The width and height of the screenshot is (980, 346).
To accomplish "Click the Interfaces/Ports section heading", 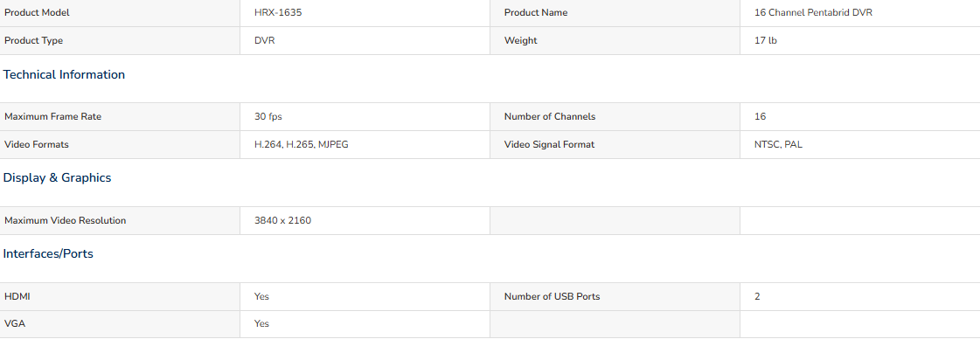I will [48, 254].
